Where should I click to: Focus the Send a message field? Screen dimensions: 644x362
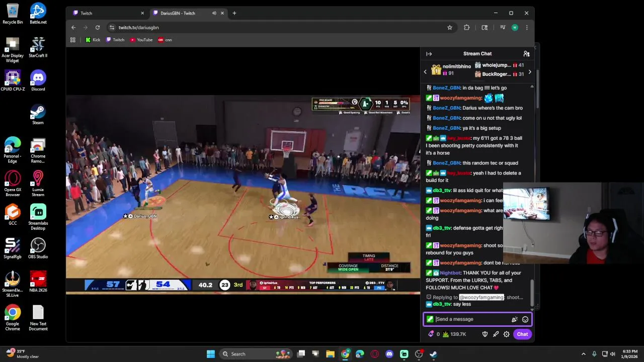(477, 319)
